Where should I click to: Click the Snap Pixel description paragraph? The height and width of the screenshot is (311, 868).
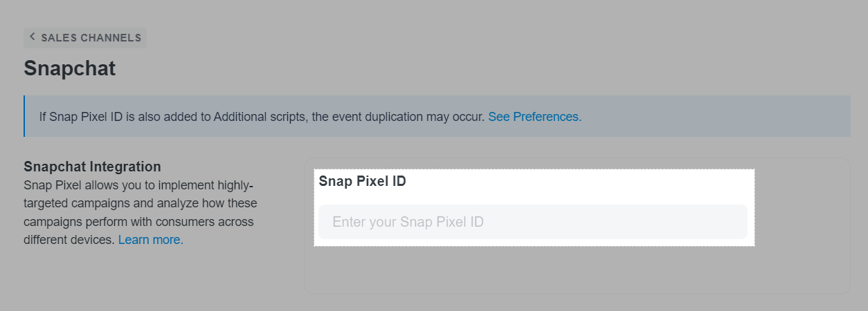point(141,213)
